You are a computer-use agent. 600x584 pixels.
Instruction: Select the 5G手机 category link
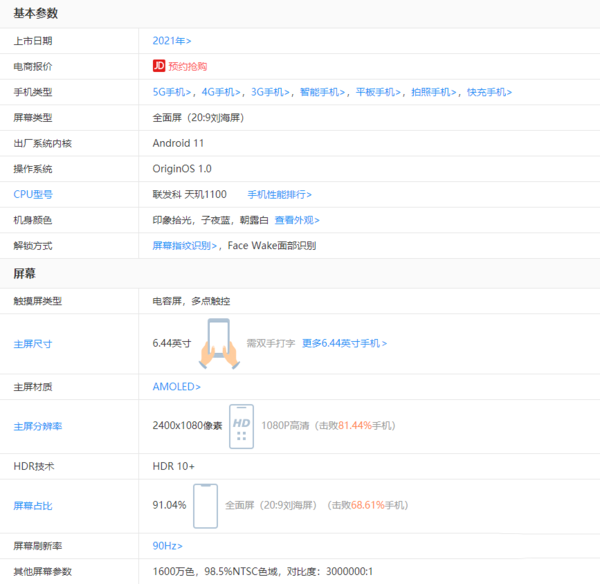173,92
